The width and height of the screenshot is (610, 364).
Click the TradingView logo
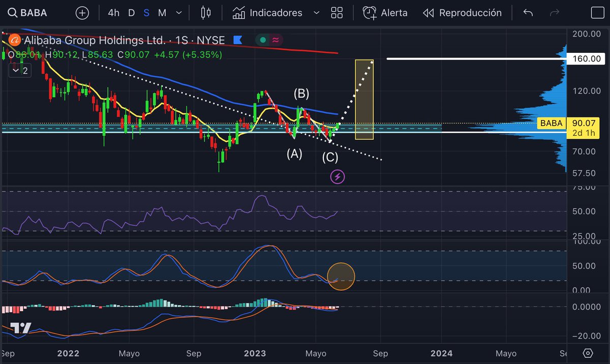coord(21,329)
